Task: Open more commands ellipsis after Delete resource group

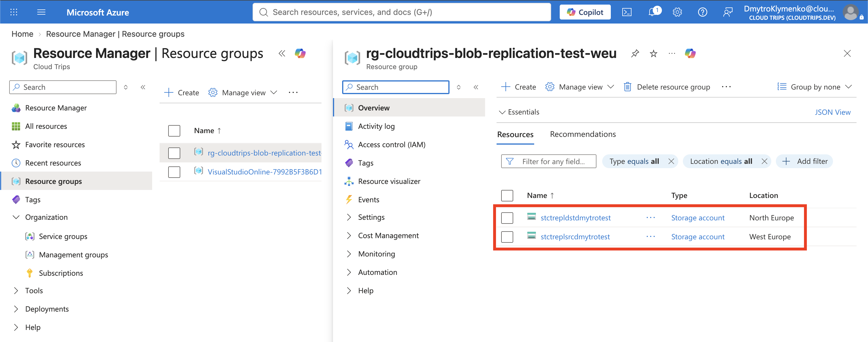Action: [x=726, y=87]
